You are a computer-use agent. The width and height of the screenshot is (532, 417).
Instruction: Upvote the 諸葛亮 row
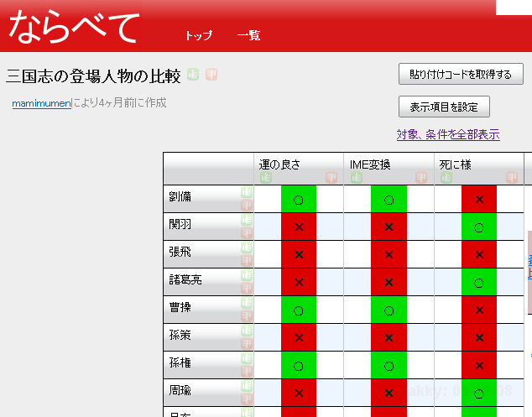247,275
